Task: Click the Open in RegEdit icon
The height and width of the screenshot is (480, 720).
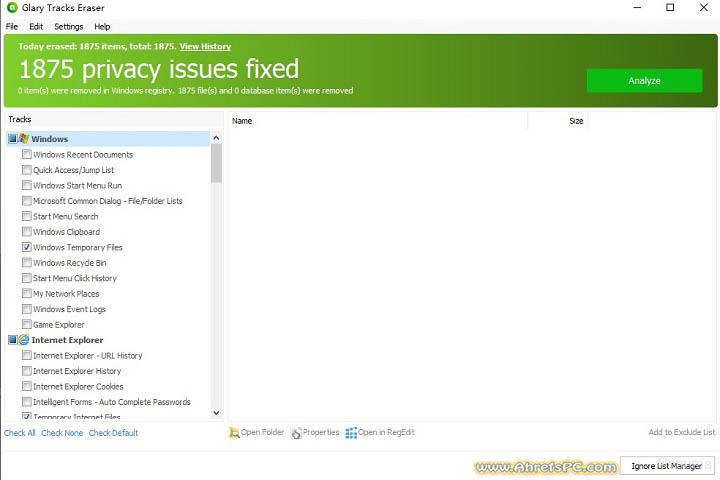Action: pos(351,433)
